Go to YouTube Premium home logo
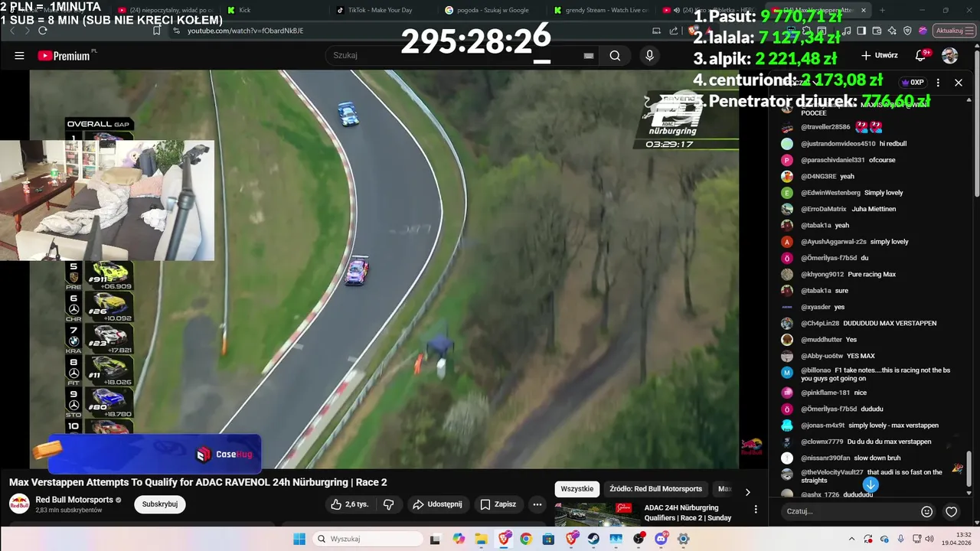This screenshot has height=551, width=980. [65, 56]
